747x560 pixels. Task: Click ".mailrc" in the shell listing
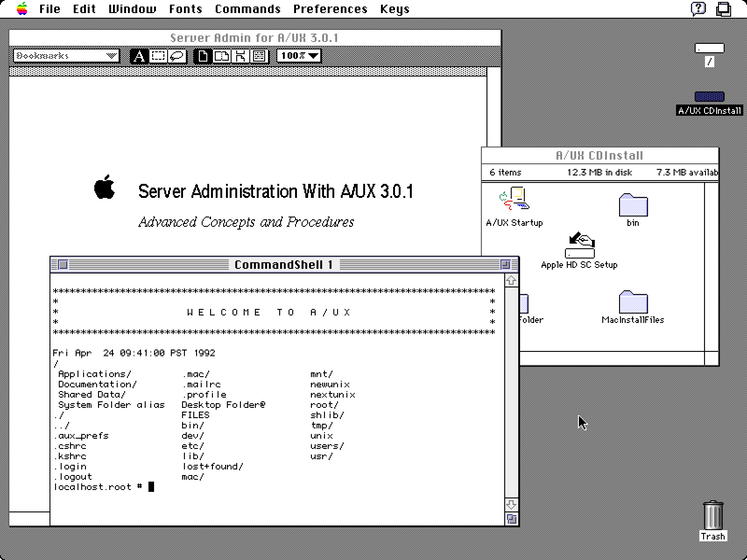tap(201, 385)
